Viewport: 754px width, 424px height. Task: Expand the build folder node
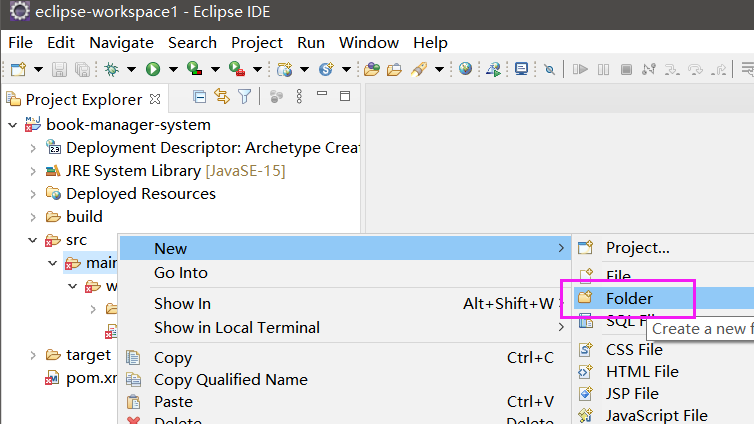33,217
